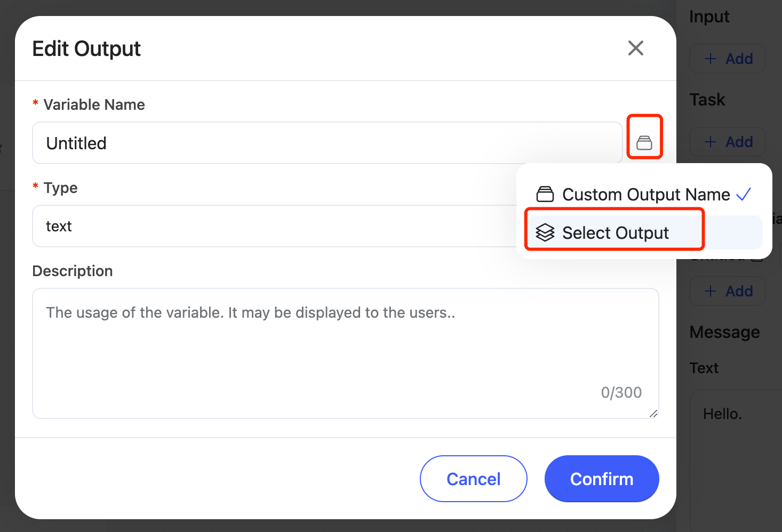Click the Add button above Message section
Viewport: 782px width, 532px height.
point(728,291)
